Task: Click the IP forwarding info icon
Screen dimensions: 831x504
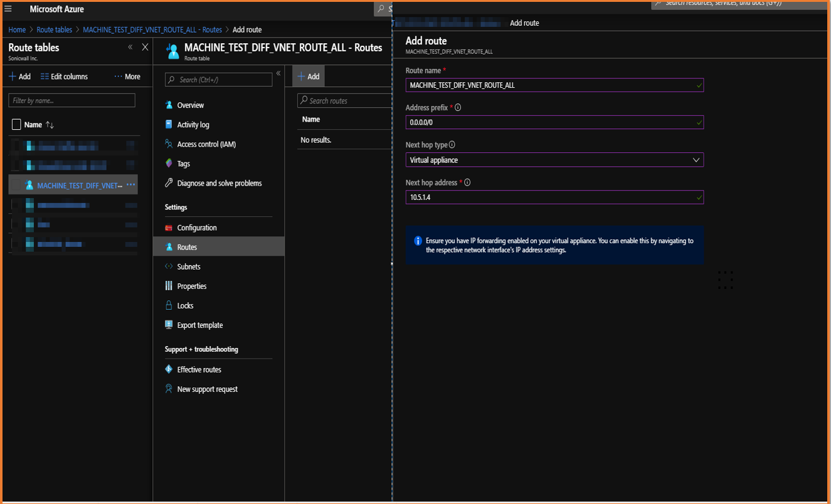Action: coord(418,241)
